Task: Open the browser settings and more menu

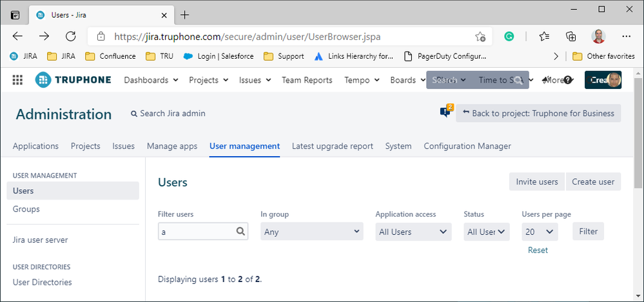Action: [626, 37]
